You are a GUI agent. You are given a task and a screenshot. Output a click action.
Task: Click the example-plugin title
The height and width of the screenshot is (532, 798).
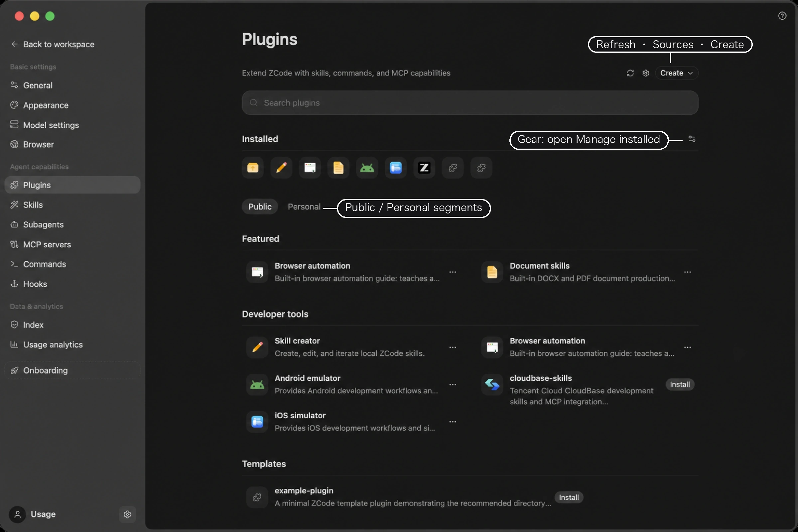[304, 491]
